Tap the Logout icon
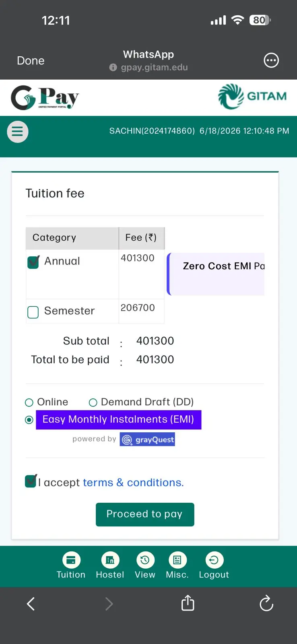The image size is (297, 644). [214, 560]
